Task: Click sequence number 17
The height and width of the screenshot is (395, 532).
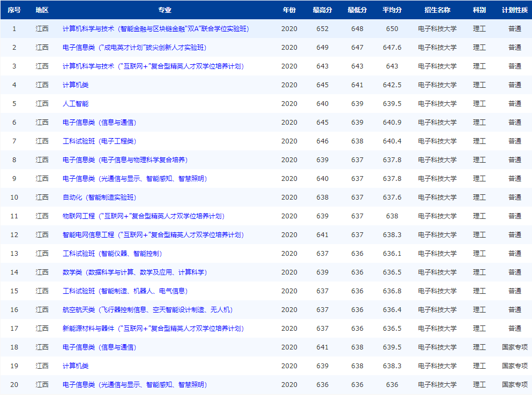Action: (x=14, y=328)
